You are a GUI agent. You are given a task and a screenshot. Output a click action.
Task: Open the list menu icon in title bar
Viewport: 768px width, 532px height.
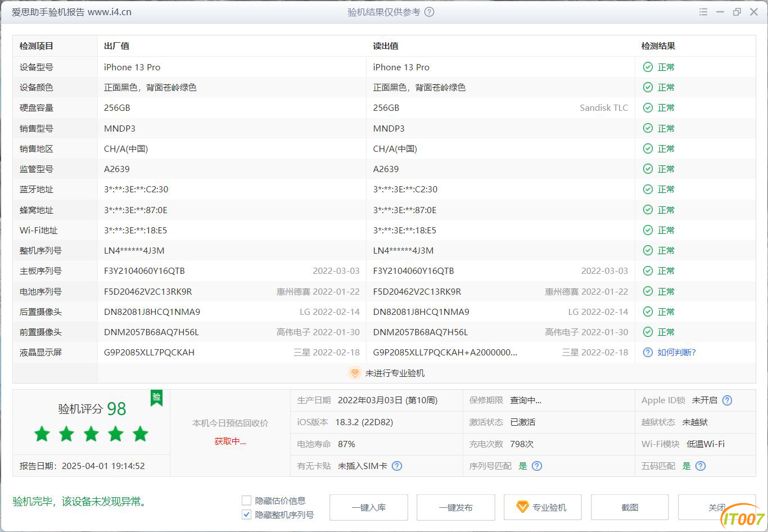coord(703,12)
